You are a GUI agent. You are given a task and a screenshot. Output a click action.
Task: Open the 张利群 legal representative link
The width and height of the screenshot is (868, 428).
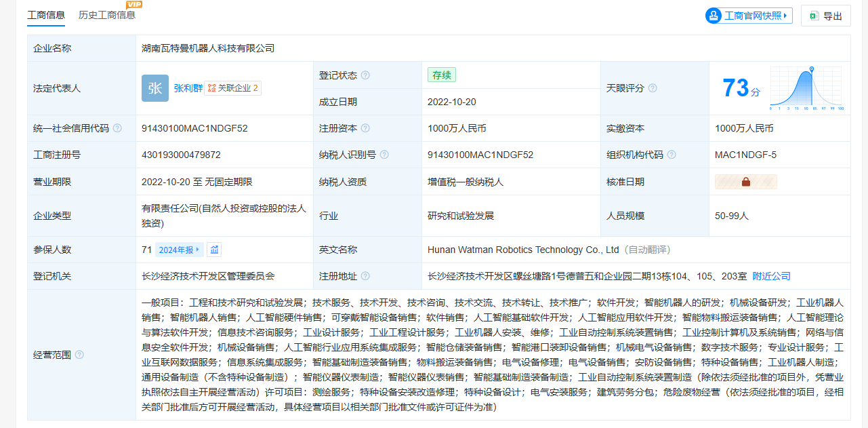pos(188,88)
